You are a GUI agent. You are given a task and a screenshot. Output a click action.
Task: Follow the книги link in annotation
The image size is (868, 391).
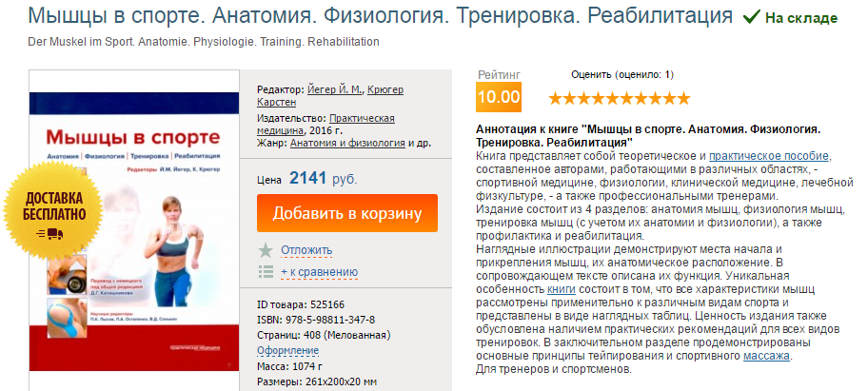coord(561,287)
